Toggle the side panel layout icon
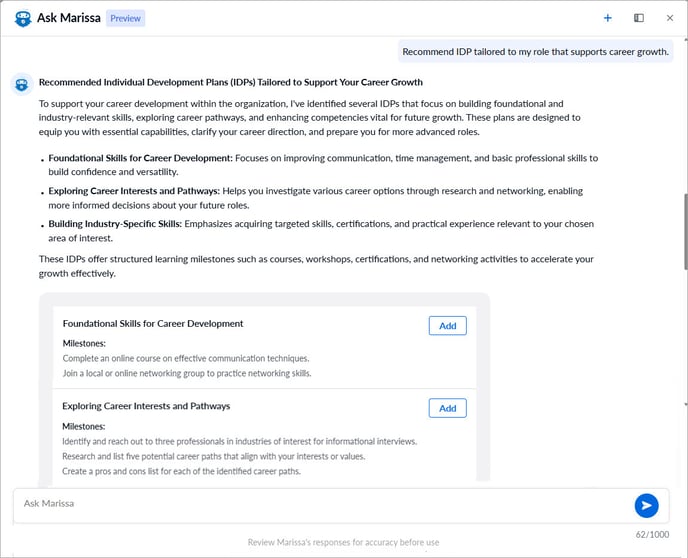 tap(639, 18)
